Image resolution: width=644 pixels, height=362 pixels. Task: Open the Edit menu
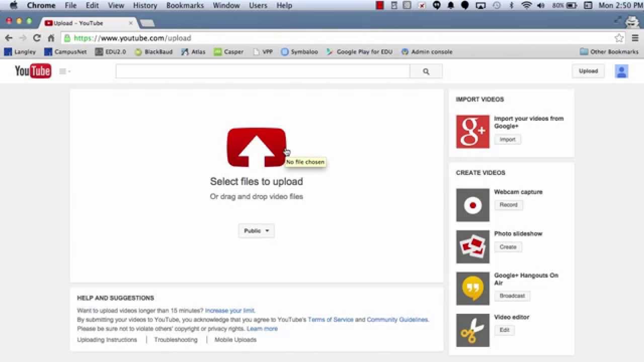point(92,6)
